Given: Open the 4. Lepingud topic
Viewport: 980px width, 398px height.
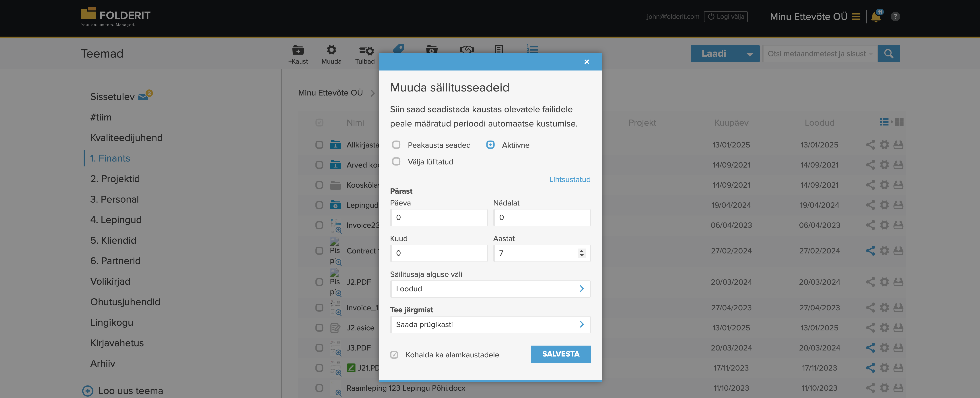Looking at the screenshot, I should 116,220.
